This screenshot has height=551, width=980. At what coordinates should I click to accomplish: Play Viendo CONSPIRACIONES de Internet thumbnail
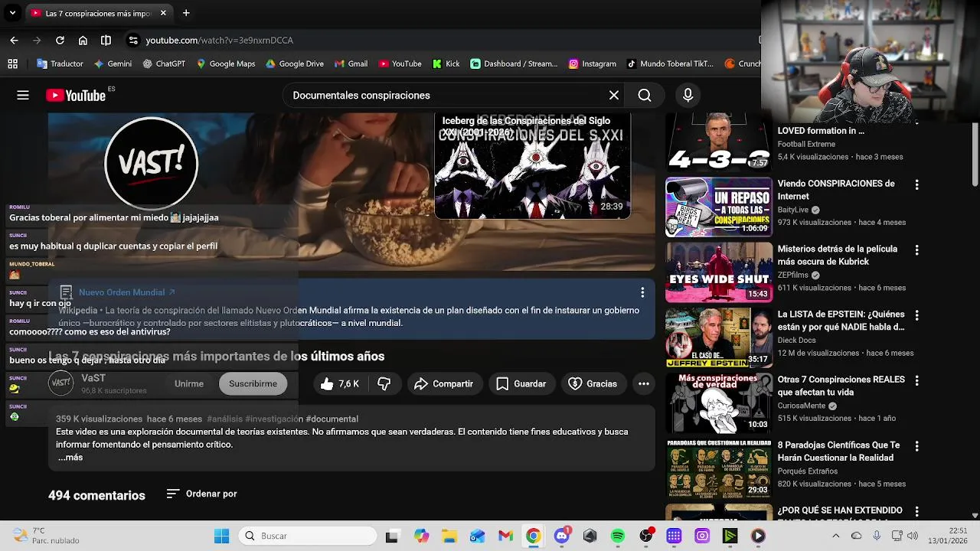pyautogui.click(x=718, y=207)
